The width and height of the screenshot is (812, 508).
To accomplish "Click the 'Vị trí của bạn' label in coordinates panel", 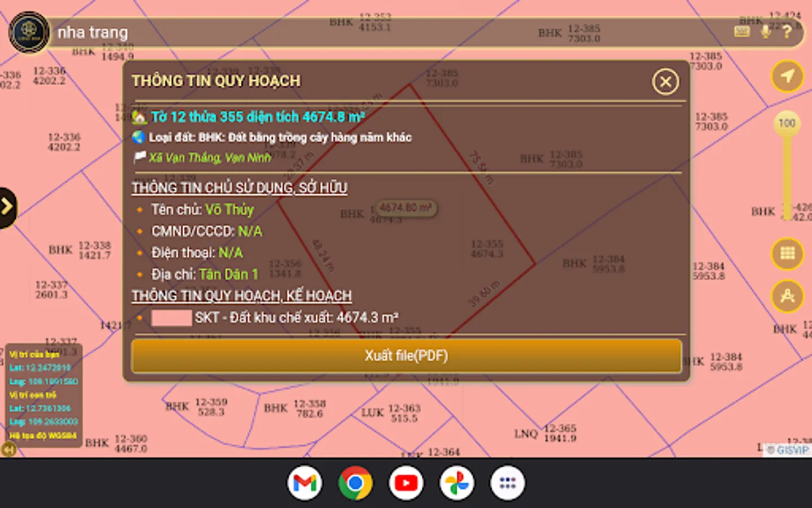I will point(34,354).
